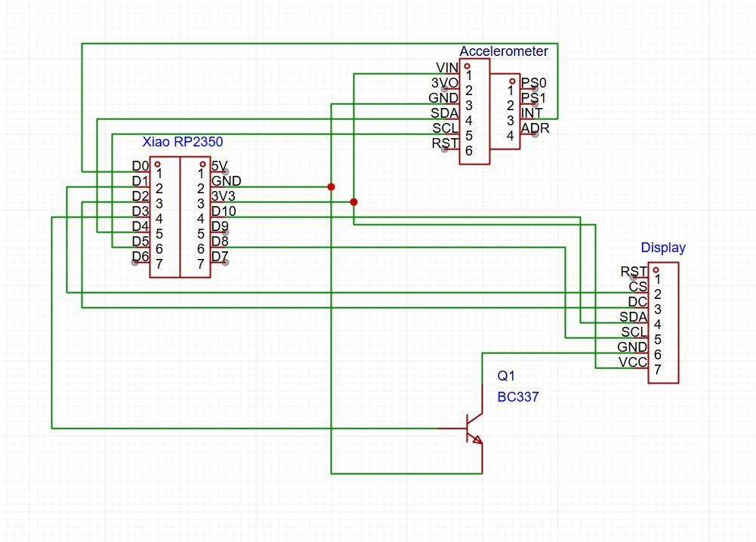Select the Xiao RP2350 component label
The image size is (756, 542).
[x=182, y=142]
